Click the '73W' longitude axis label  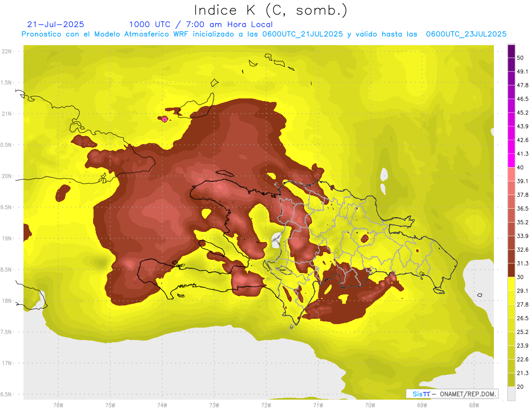214,405
